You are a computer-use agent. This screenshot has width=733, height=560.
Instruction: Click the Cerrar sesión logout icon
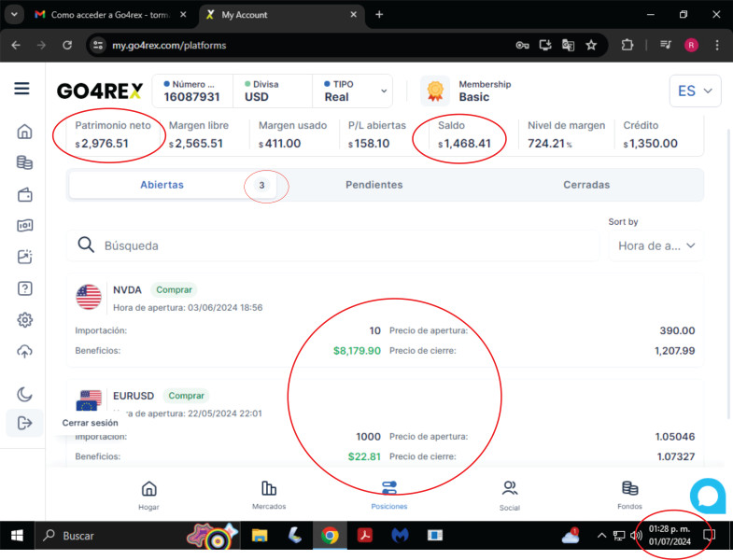pyautogui.click(x=24, y=423)
